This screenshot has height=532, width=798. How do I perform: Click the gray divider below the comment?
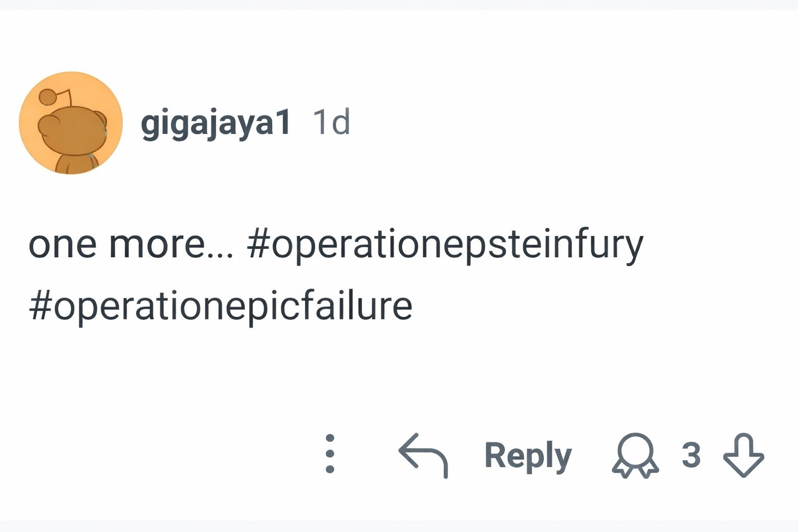[x=399, y=526]
